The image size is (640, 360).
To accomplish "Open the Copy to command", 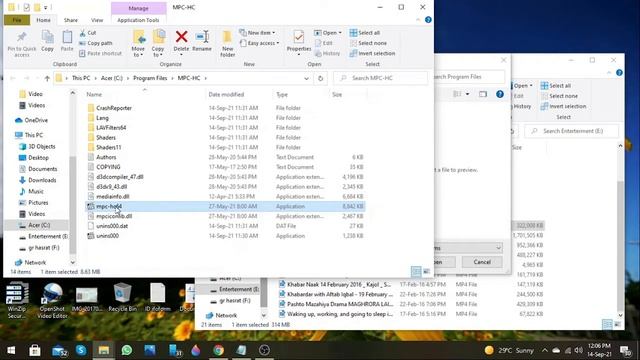I will (158, 43).
